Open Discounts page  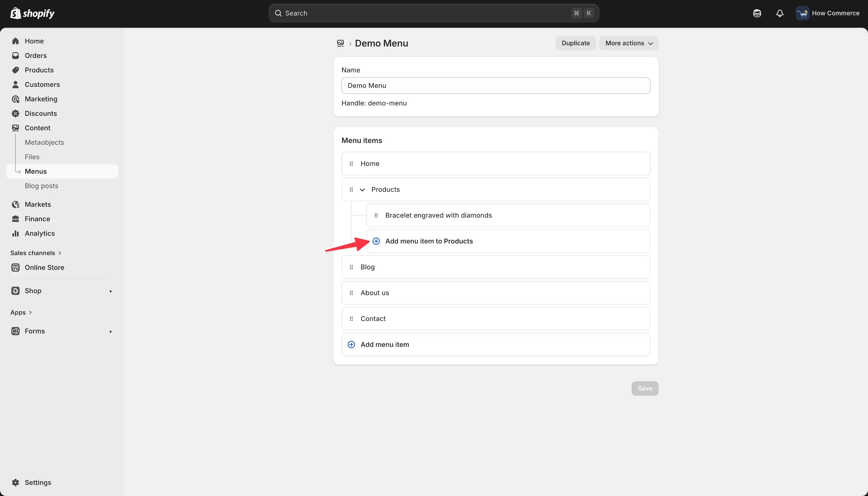coord(41,113)
